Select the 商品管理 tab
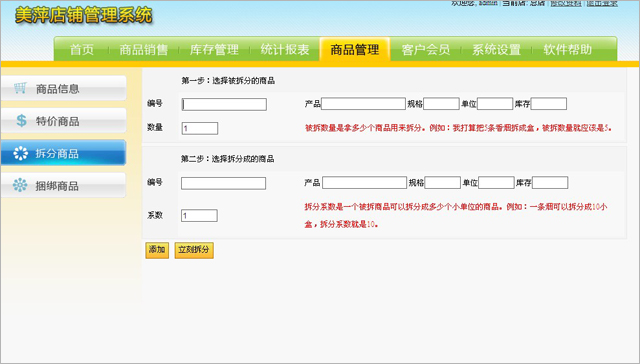The width and height of the screenshot is (640, 364). 355,50
